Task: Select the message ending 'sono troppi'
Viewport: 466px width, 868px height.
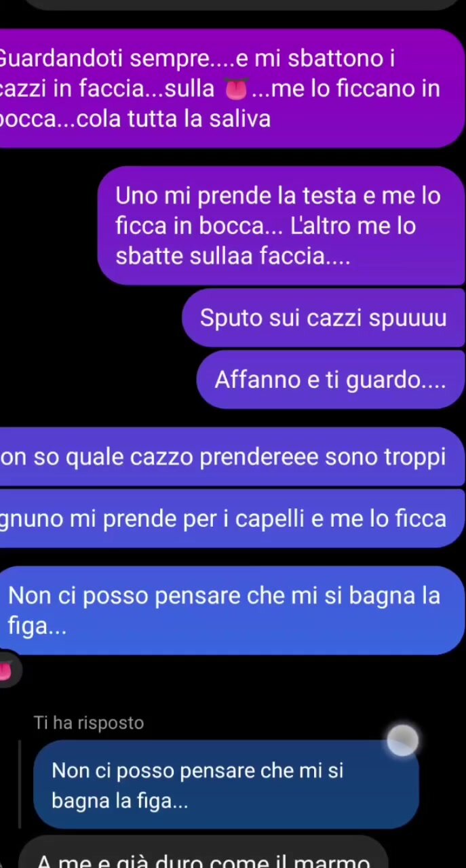Action: pos(231,457)
